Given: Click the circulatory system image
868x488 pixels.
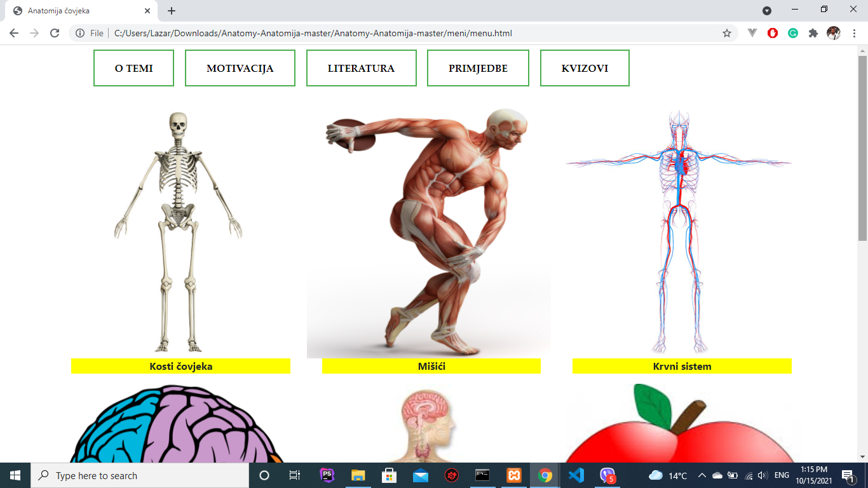Looking at the screenshot, I should [x=679, y=232].
